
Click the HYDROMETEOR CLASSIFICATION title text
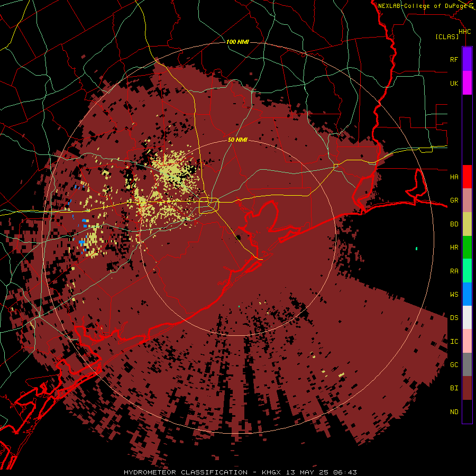click(x=186, y=472)
